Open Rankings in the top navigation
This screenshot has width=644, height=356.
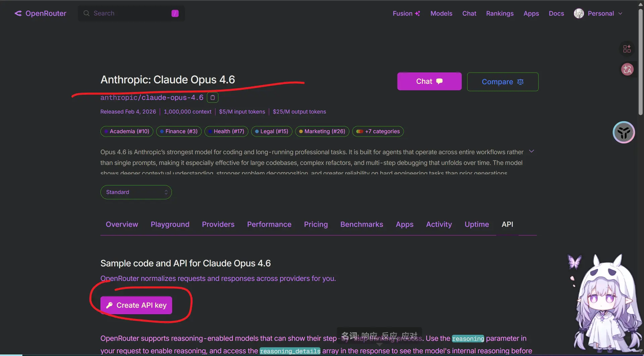500,13
